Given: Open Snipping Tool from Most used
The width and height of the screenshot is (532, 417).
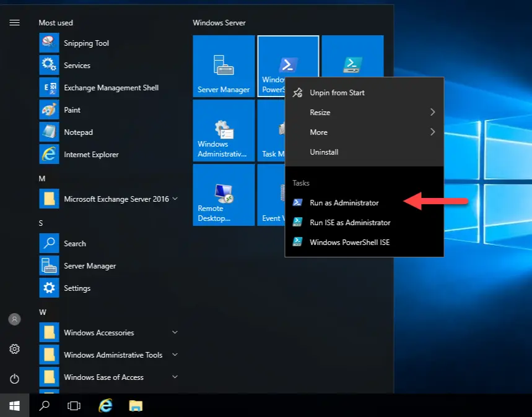Looking at the screenshot, I should coord(86,43).
